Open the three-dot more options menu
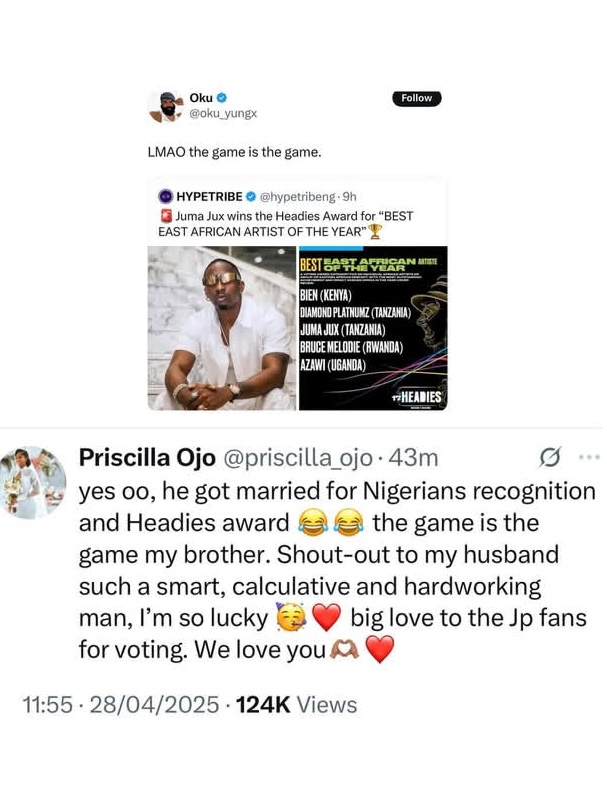The height and width of the screenshot is (812, 607). pos(590,457)
